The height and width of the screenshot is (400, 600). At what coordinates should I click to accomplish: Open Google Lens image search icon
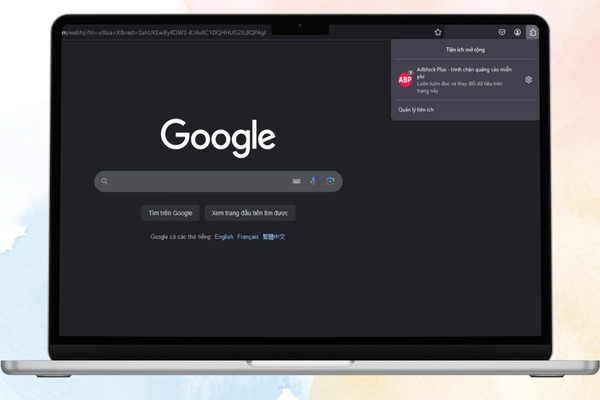point(330,181)
